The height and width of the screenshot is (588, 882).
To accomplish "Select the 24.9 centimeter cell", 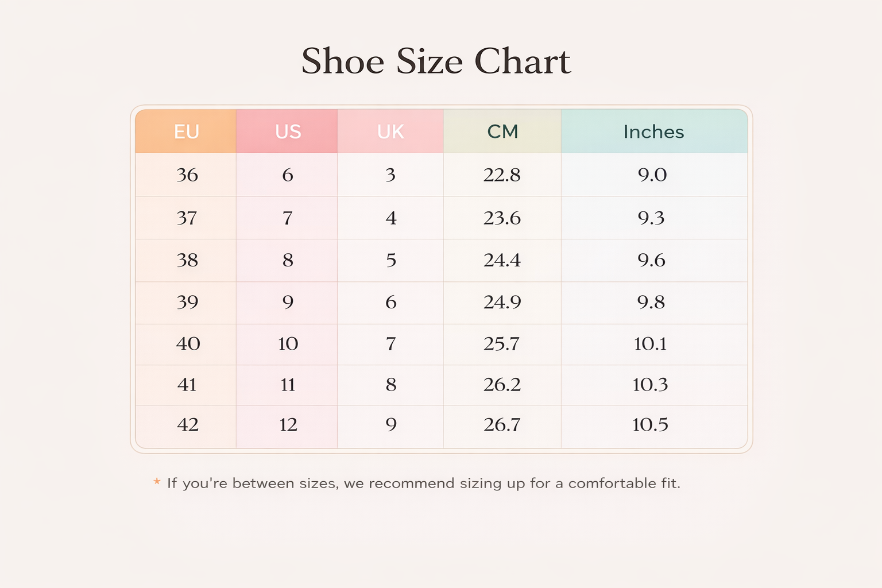I will coord(502,303).
